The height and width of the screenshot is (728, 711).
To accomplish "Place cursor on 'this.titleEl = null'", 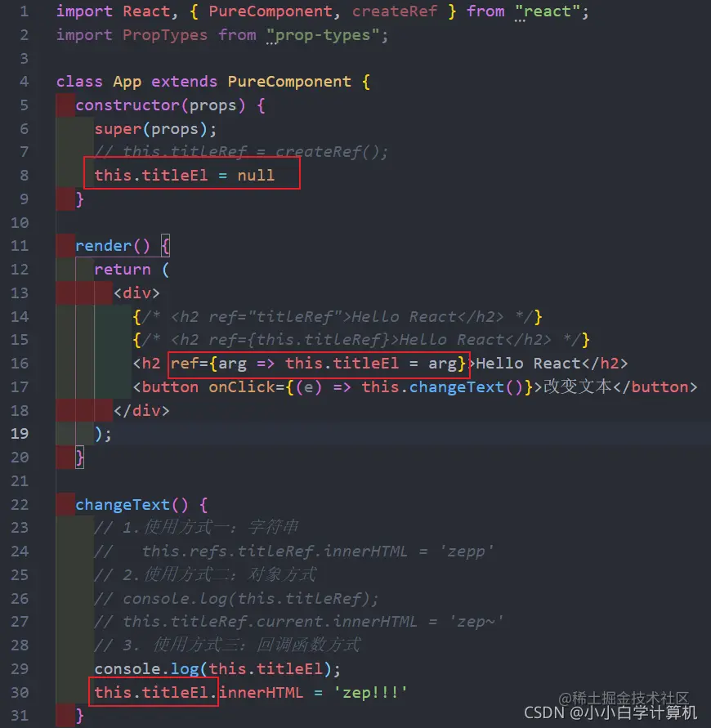I will click(x=185, y=176).
